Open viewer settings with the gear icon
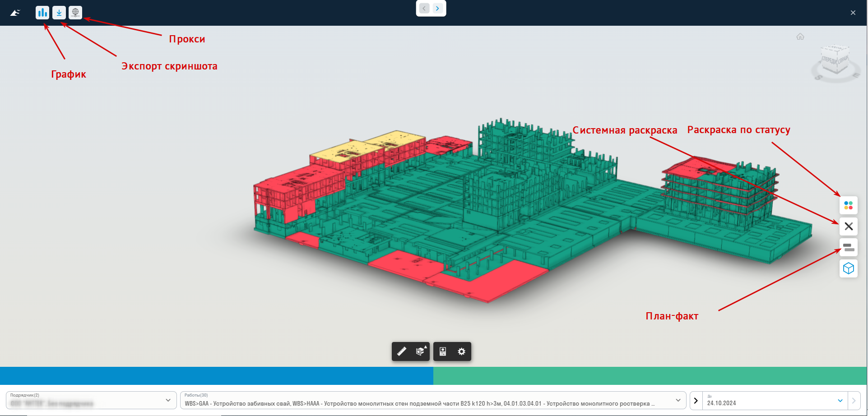 461,351
